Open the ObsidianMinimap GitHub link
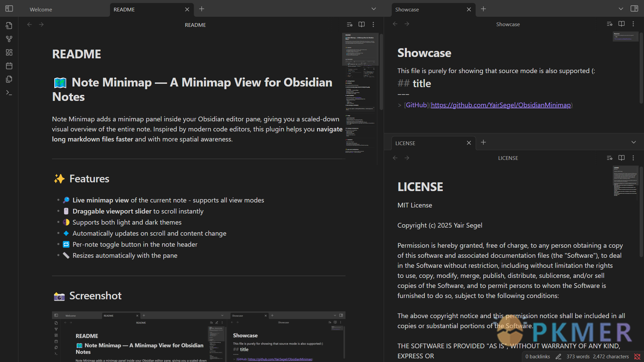Screen dimensions: 644x362 tap(500, 105)
